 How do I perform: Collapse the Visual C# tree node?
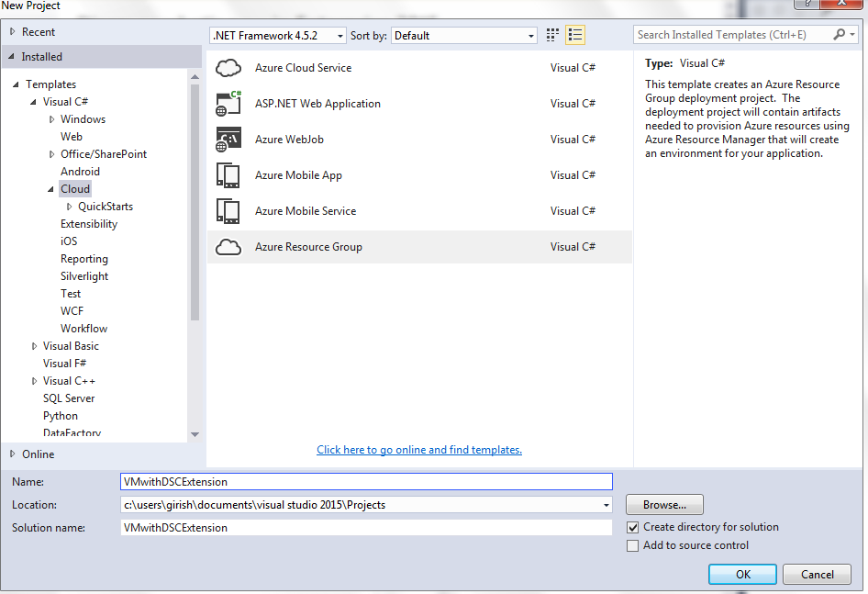click(33, 102)
